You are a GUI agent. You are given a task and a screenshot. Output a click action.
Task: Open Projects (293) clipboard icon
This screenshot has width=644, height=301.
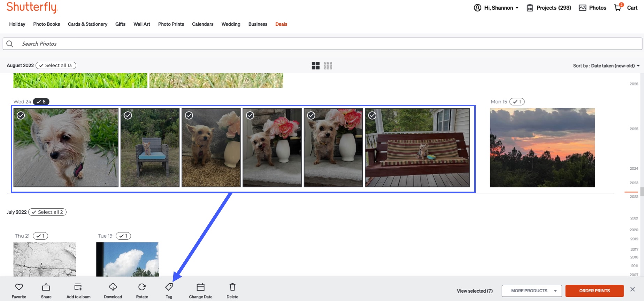530,8
